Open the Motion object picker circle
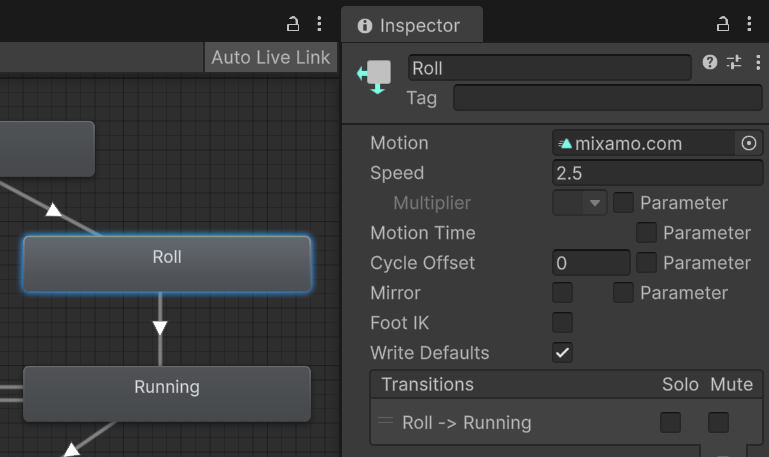Viewport: 769px width, 457px height. [748, 143]
